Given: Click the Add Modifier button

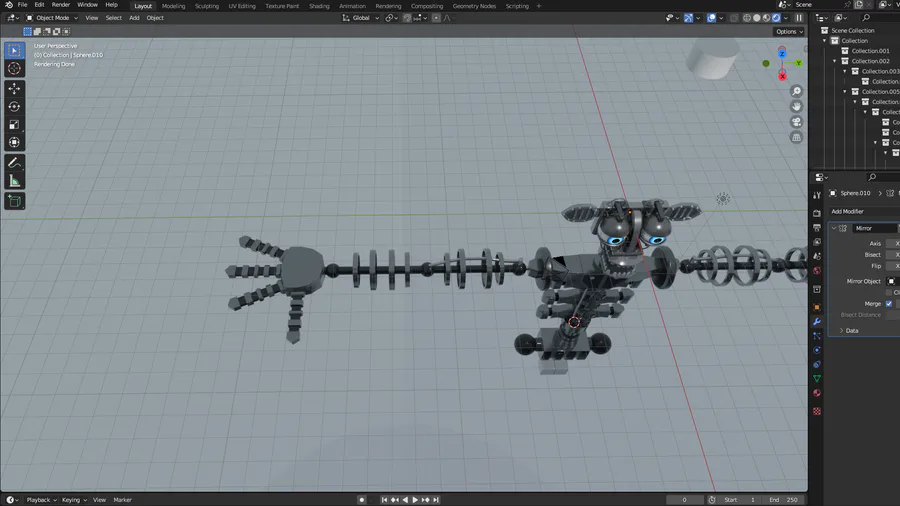Looking at the screenshot, I should (x=863, y=212).
